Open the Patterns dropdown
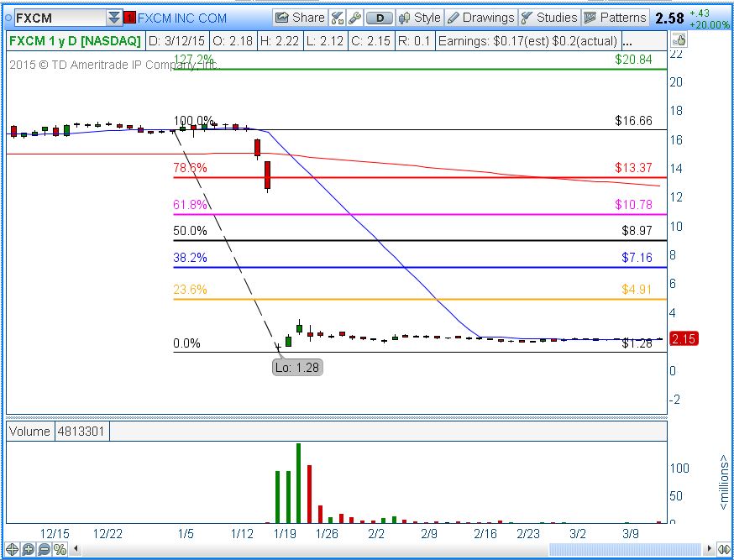Image resolution: width=734 pixels, height=560 pixels. [x=615, y=18]
